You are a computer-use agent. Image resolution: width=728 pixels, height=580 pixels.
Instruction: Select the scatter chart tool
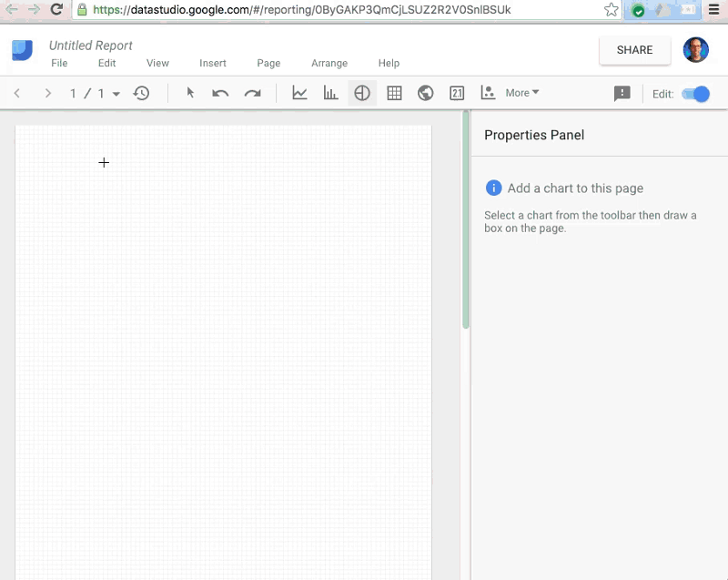pyautogui.click(x=488, y=93)
